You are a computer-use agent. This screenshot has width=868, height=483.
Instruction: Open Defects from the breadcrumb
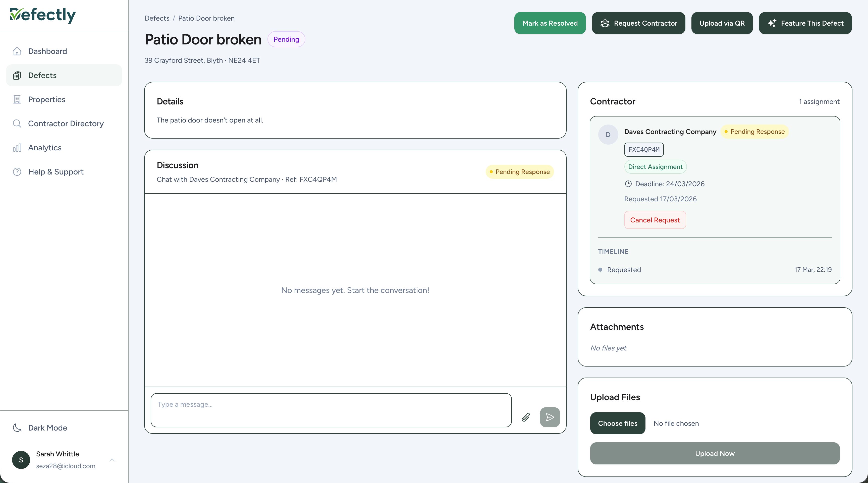coord(157,18)
